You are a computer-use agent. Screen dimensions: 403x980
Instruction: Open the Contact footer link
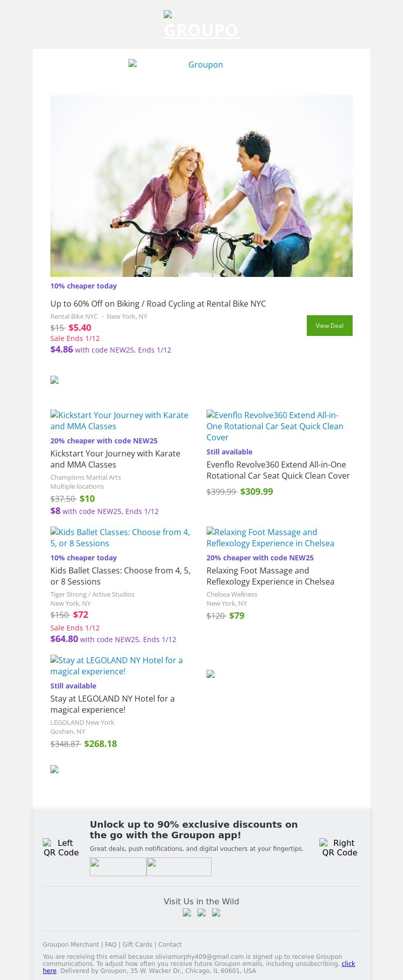[x=170, y=945]
